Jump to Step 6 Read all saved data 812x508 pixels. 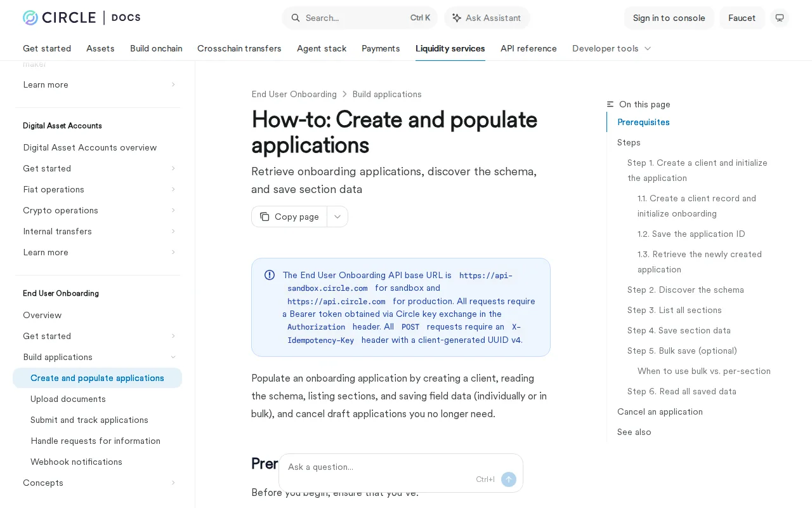[681, 391]
